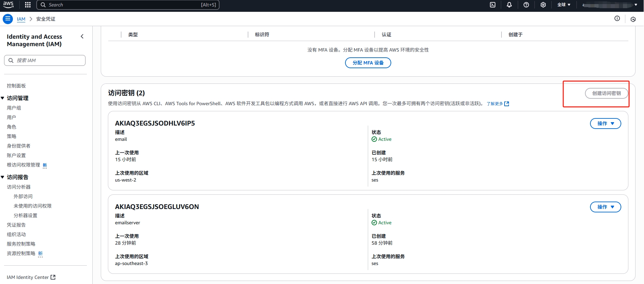Click the 标识符 column header

pos(262,35)
